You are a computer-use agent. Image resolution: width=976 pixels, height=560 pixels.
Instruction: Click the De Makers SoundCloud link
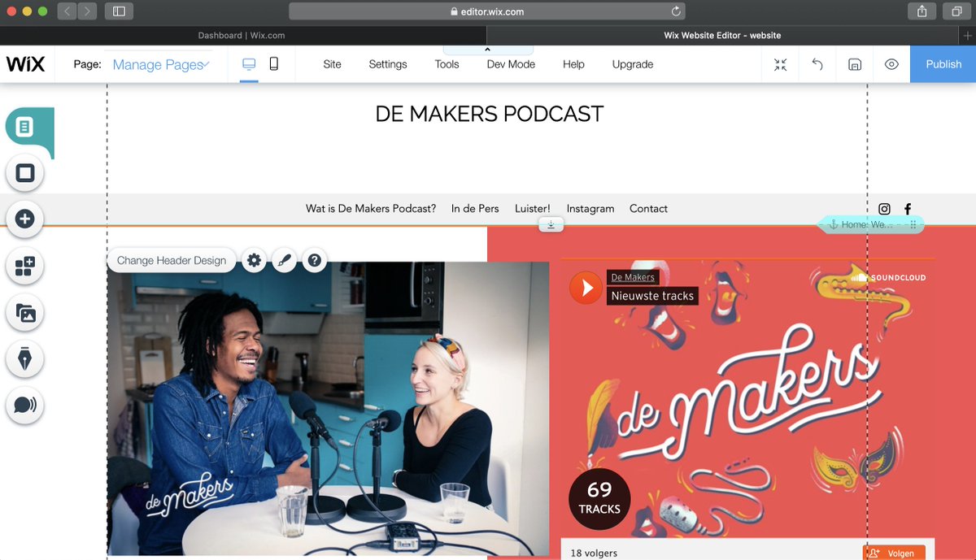pyautogui.click(x=633, y=277)
